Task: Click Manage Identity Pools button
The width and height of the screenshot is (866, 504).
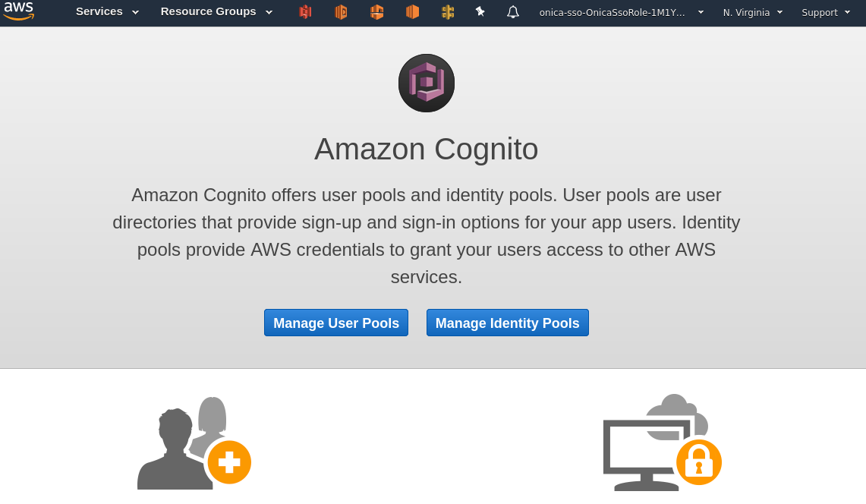Action: click(508, 323)
